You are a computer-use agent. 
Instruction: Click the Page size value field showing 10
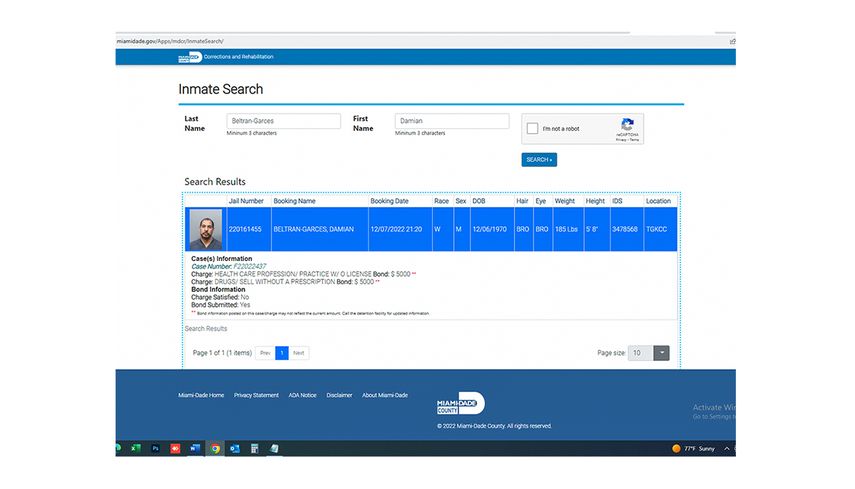641,353
